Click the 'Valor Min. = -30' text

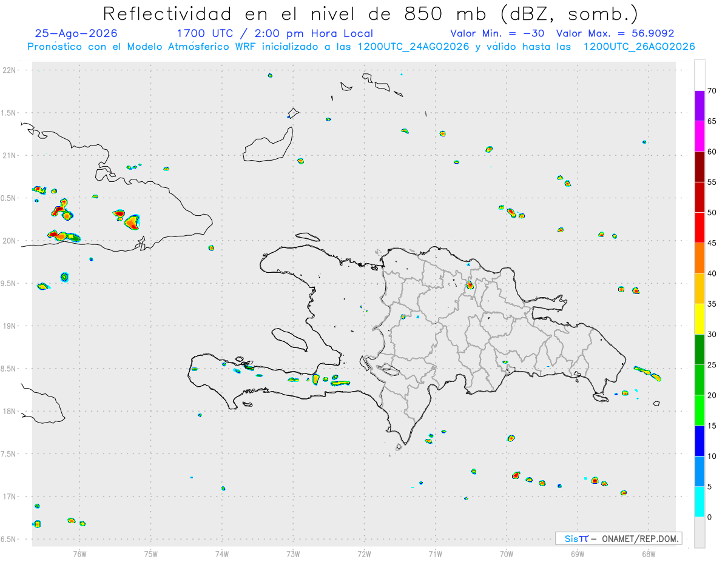(499, 33)
